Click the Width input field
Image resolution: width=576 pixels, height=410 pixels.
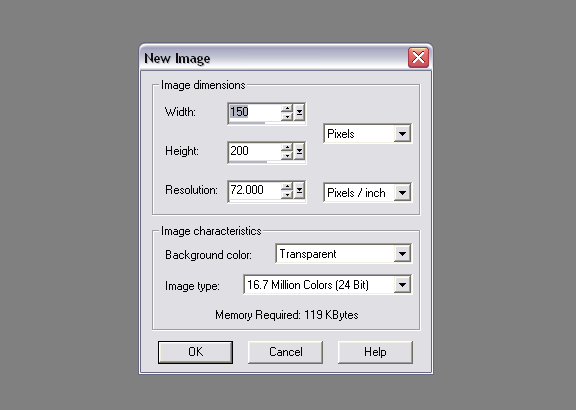click(x=255, y=112)
